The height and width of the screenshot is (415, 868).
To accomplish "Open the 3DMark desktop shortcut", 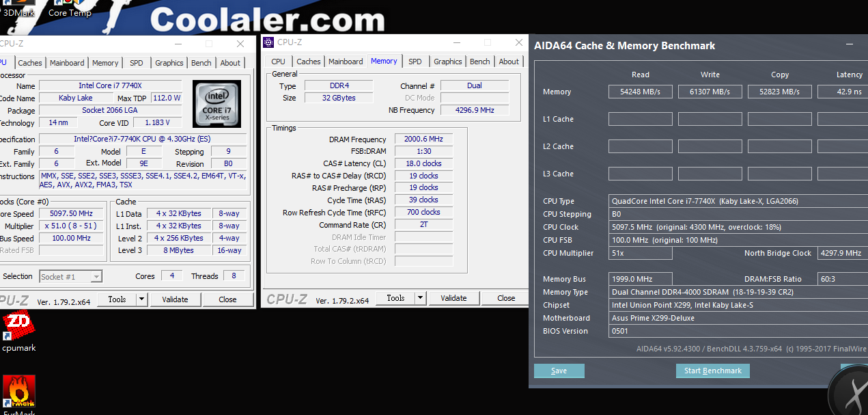I will (18, 9).
